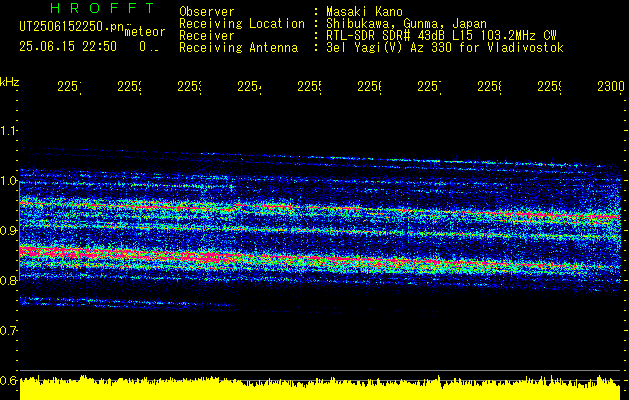Select RTL-SDR SDR# 43dB receiver details
629x400 pixels.
(x=441, y=36)
